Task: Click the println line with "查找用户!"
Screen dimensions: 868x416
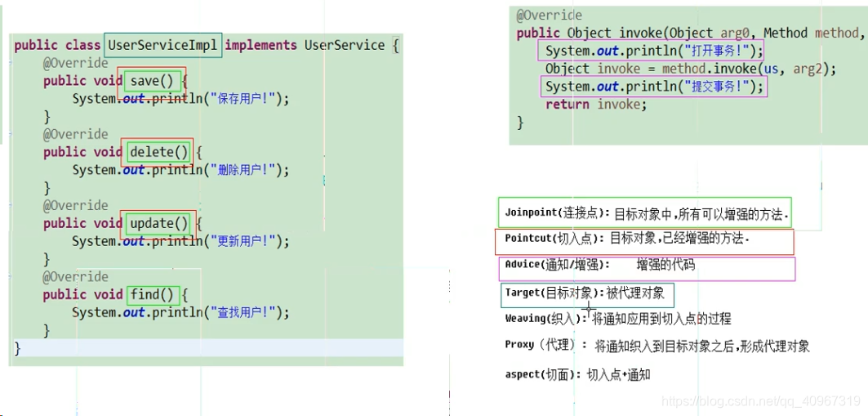Action: 180,312
